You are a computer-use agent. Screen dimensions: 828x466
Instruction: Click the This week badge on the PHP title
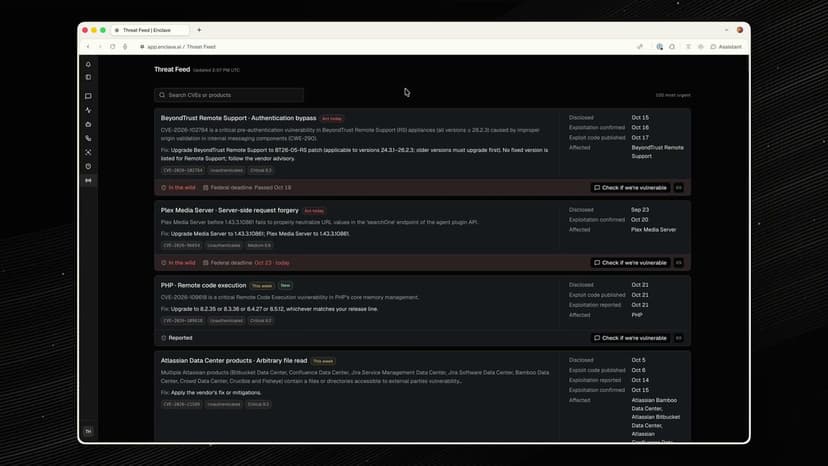pos(262,286)
